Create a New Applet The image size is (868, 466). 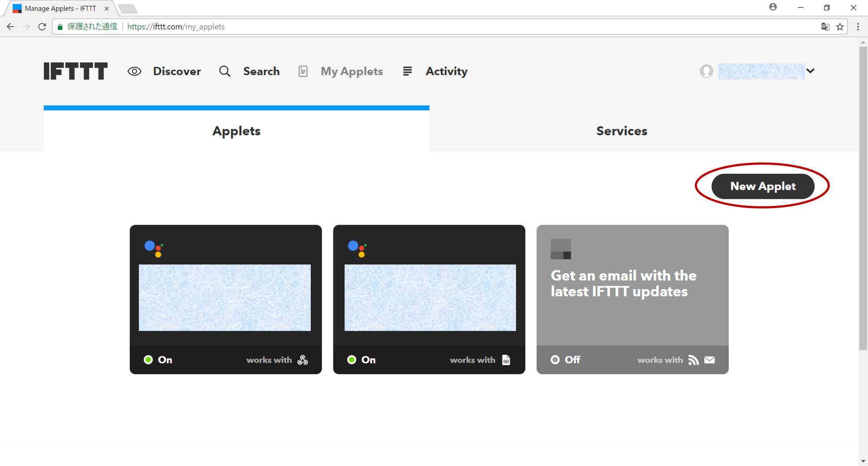763,186
